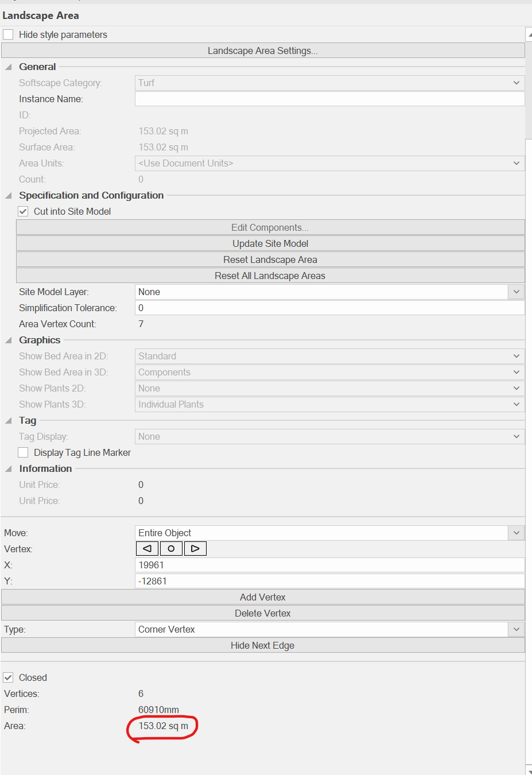The width and height of the screenshot is (532, 775).
Task: Collapse the Information section
Action: point(8,468)
